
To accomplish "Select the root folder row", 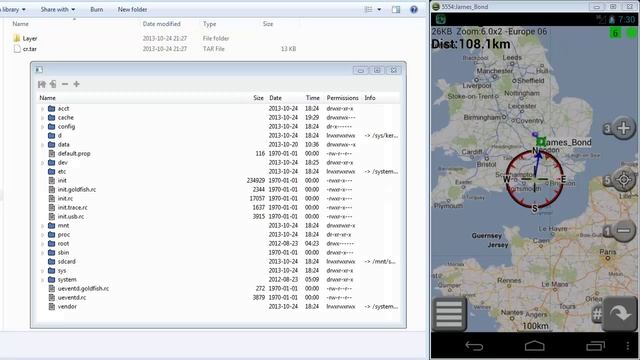I will pos(219,244).
